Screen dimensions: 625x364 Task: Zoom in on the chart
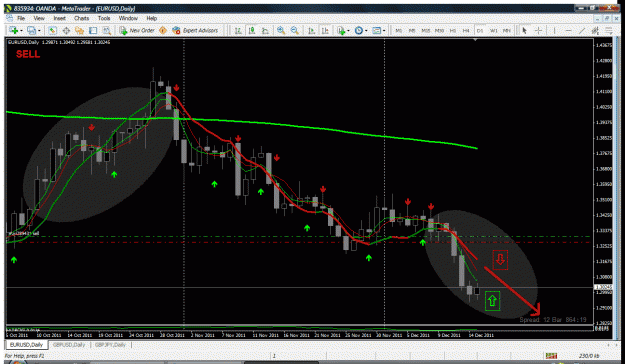pyautogui.click(x=281, y=30)
